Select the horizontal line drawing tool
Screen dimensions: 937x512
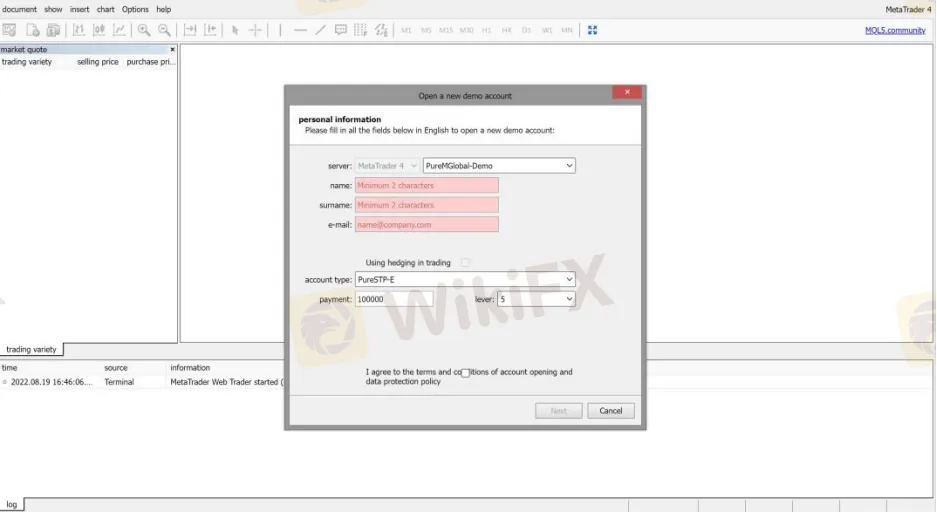point(300,30)
